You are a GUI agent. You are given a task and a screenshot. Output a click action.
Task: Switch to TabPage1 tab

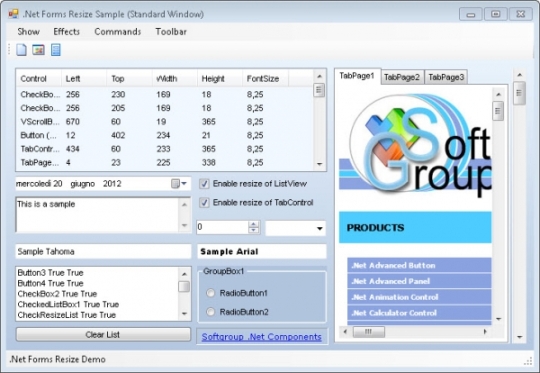tap(357, 76)
